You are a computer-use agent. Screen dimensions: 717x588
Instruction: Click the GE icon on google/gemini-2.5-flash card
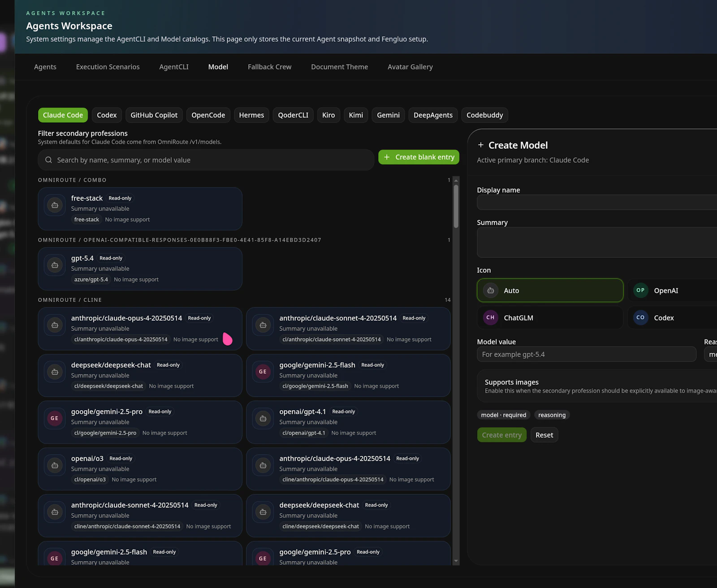point(263,371)
